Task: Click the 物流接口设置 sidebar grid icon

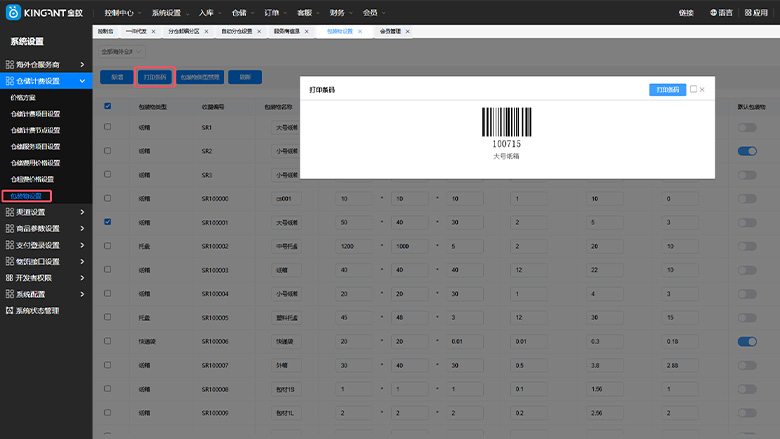Action: pyautogui.click(x=9, y=262)
